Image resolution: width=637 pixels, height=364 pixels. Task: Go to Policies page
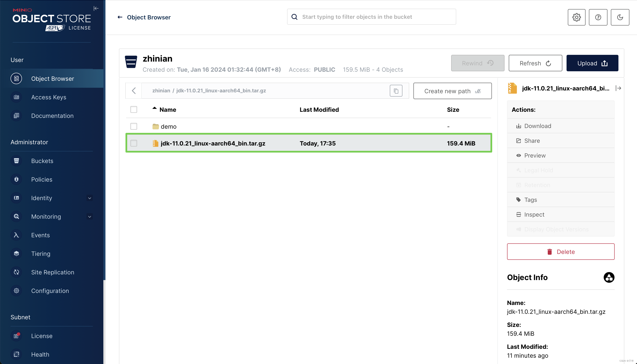click(x=52, y=179)
